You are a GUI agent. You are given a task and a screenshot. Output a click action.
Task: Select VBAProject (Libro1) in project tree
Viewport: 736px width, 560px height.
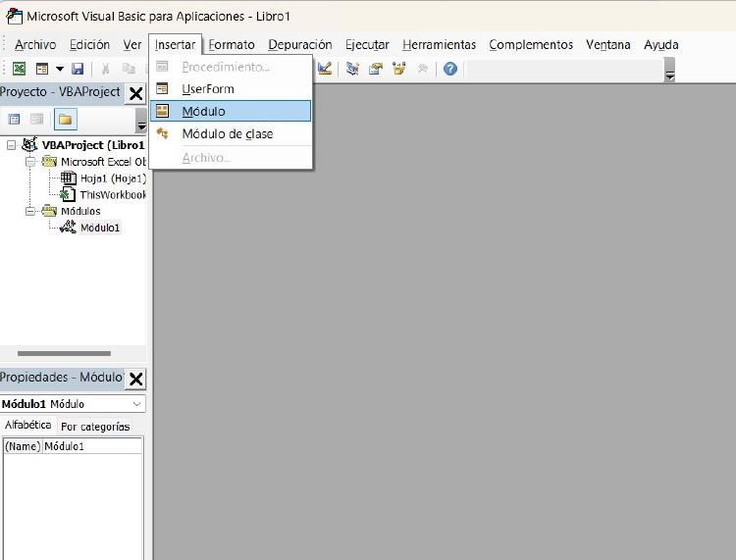click(x=93, y=145)
